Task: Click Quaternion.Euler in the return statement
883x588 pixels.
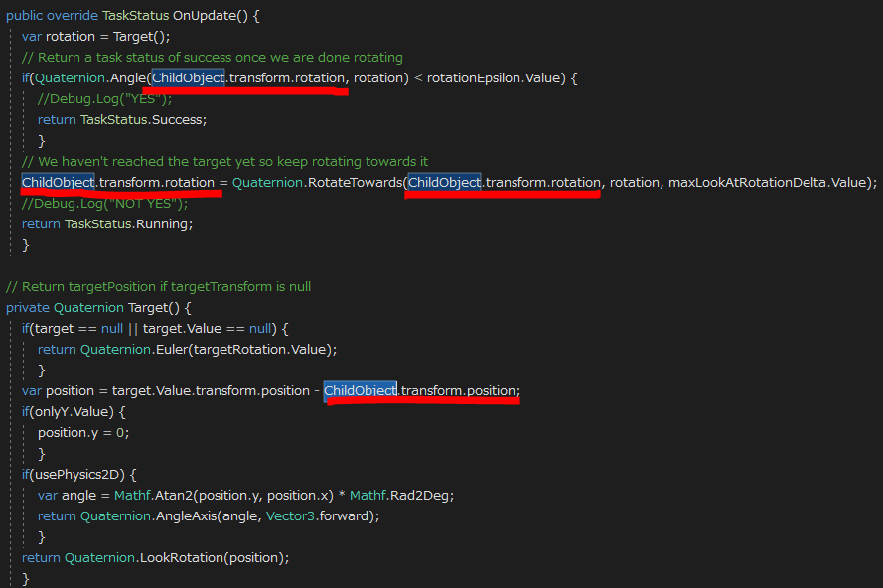Action: tap(134, 350)
